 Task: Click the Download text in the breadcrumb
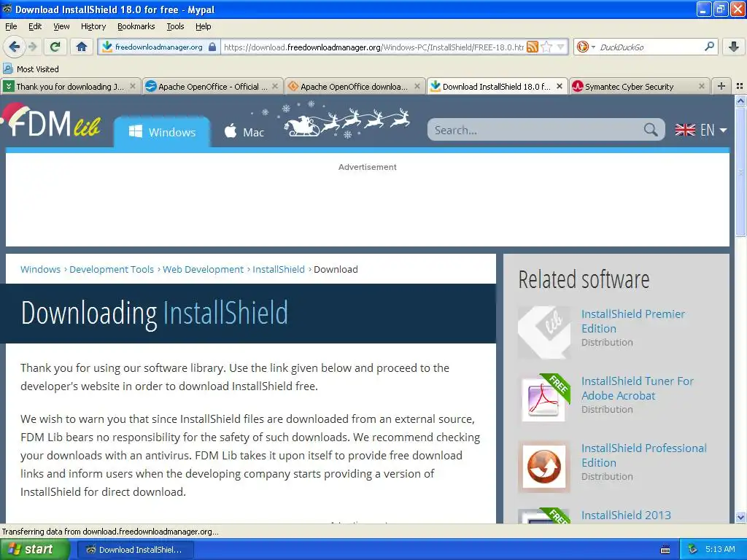click(x=336, y=269)
